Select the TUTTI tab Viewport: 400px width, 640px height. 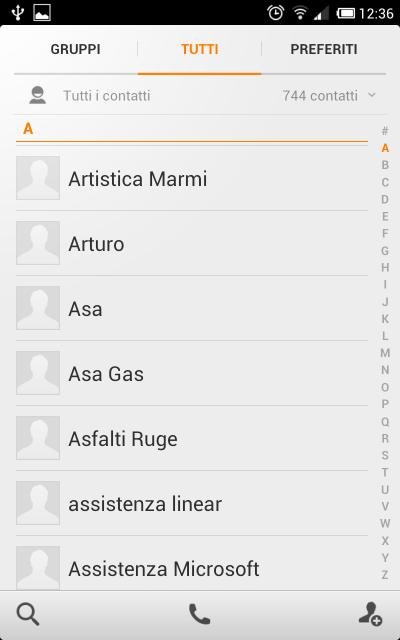200,49
